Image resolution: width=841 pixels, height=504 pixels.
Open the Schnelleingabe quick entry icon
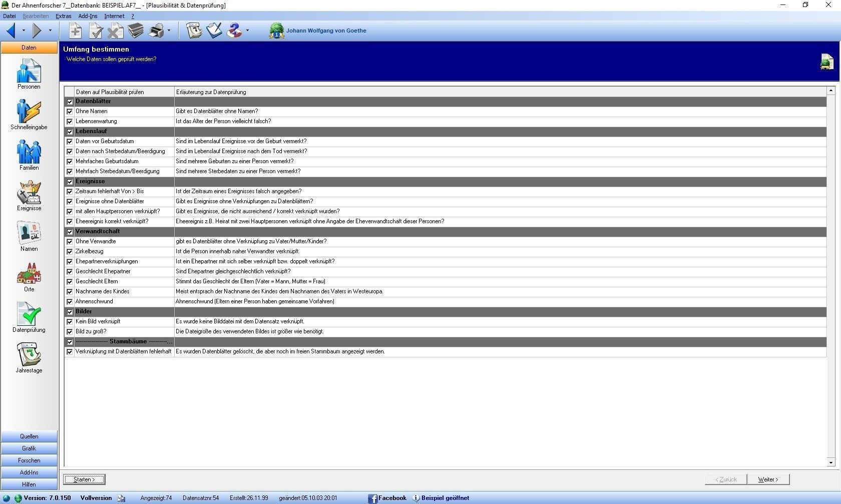point(29,111)
